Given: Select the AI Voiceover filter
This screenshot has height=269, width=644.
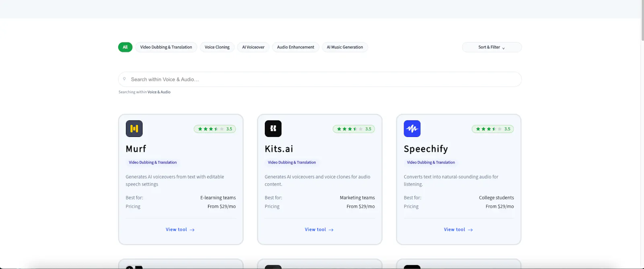Looking at the screenshot, I should 253,47.
